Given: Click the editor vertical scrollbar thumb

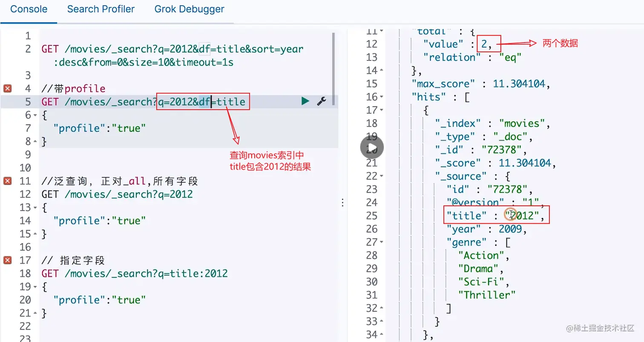Looking at the screenshot, I should click(x=333, y=69).
